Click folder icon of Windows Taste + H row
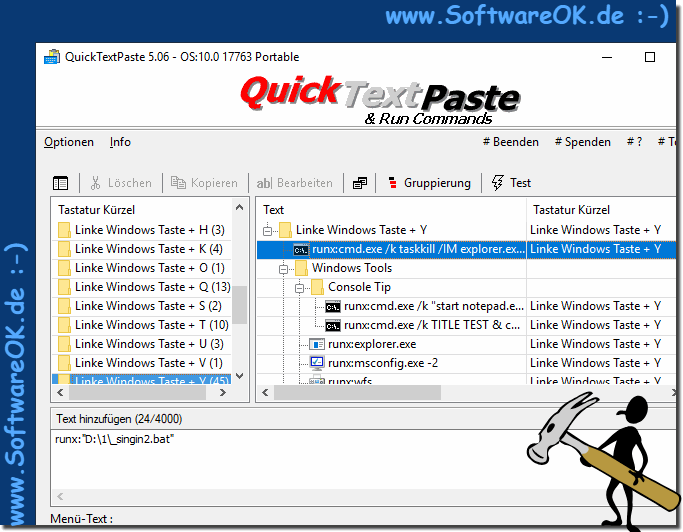Viewport: 683px width, 532px height. (64, 230)
